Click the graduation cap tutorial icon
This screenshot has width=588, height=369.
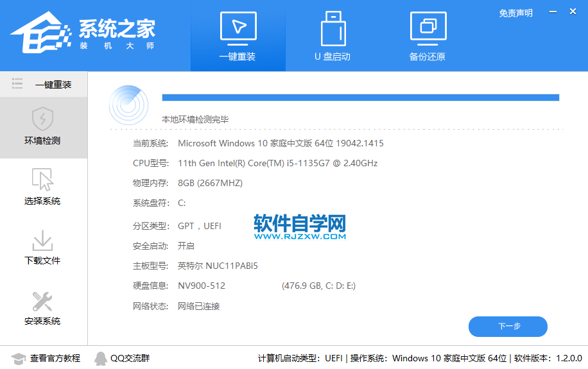click(18, 359)
